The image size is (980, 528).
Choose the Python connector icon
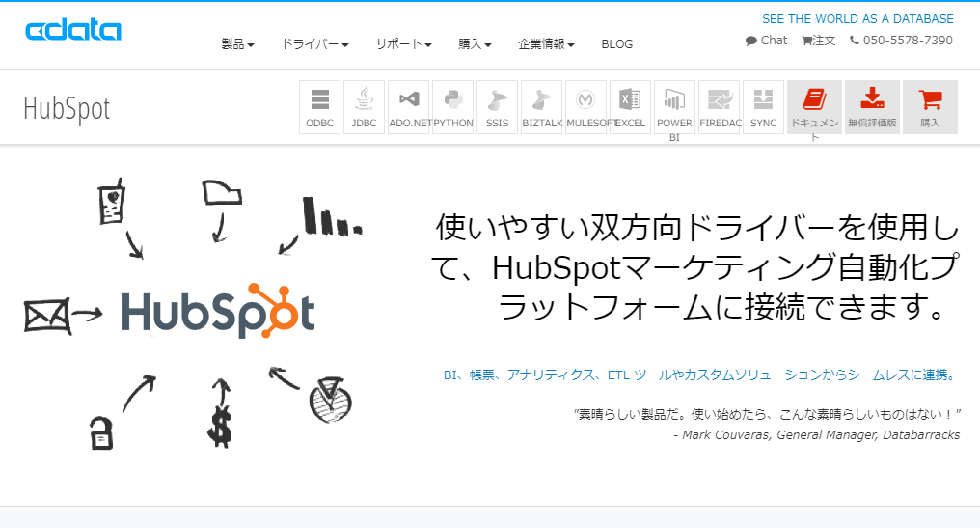(453, 107)
